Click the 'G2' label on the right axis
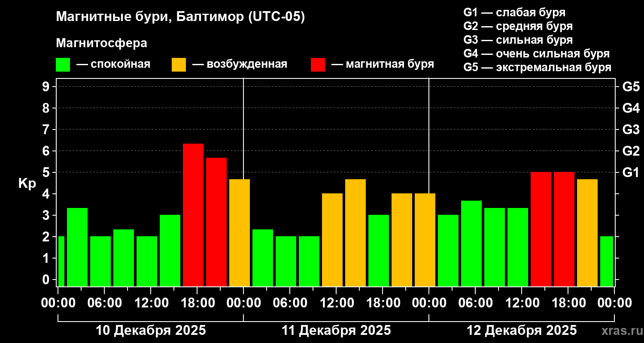The image size is (644, 343). coord(631,151)
